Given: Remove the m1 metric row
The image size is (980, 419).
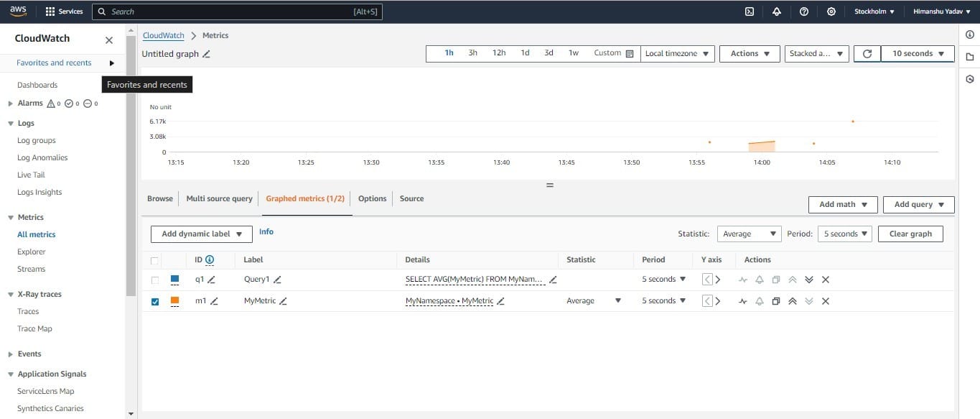Looking at the screenshot, I should pyautogui.click(x=826, y=301).
